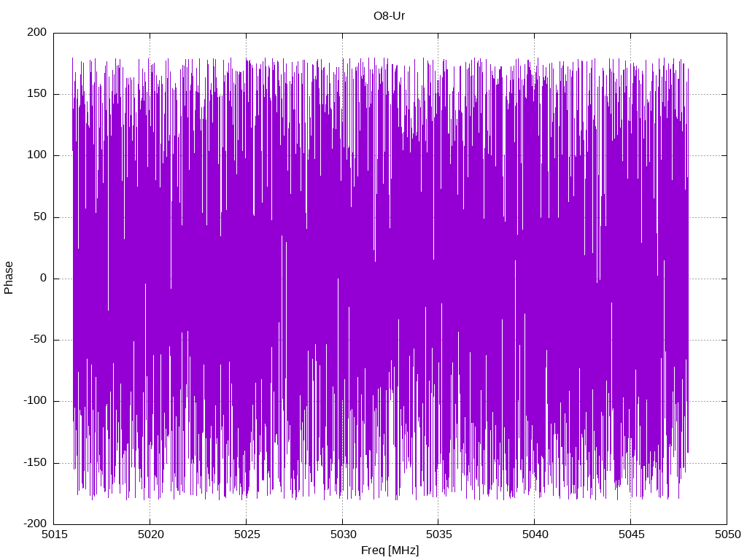
Task: Click the 5035 x-axis tick label
Action: point(438,534)
